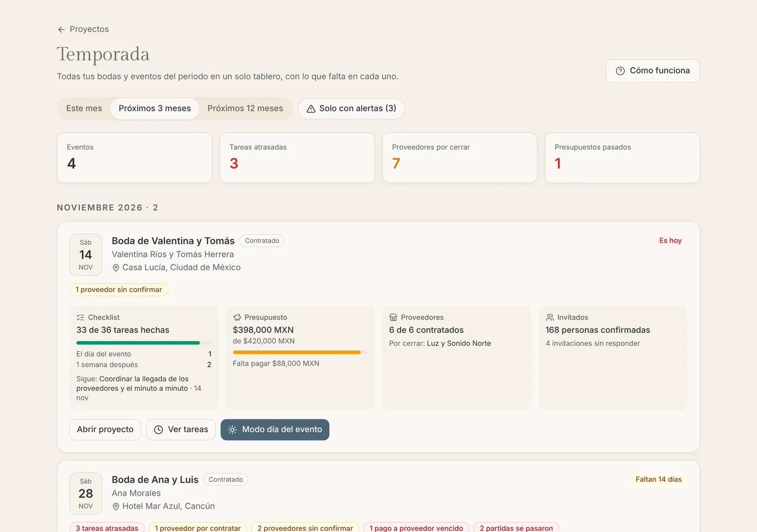Click the Presupuesto piggy bank icon

pos(237,317)
